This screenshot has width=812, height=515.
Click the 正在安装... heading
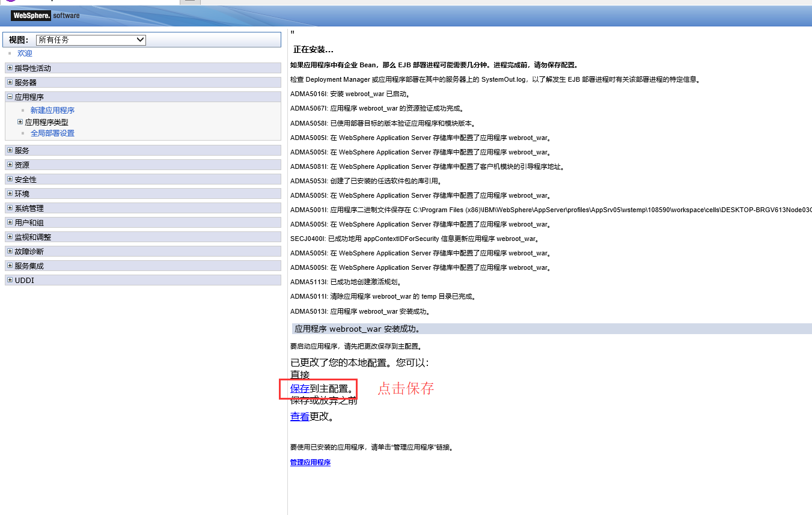point(313,50)
